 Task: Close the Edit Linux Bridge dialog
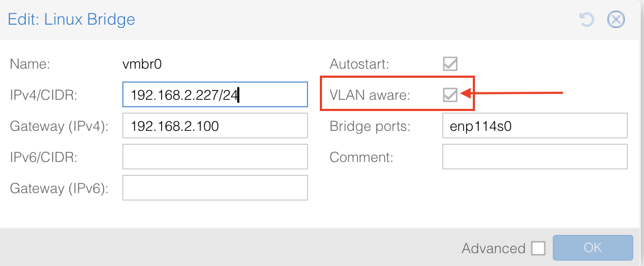616,20
